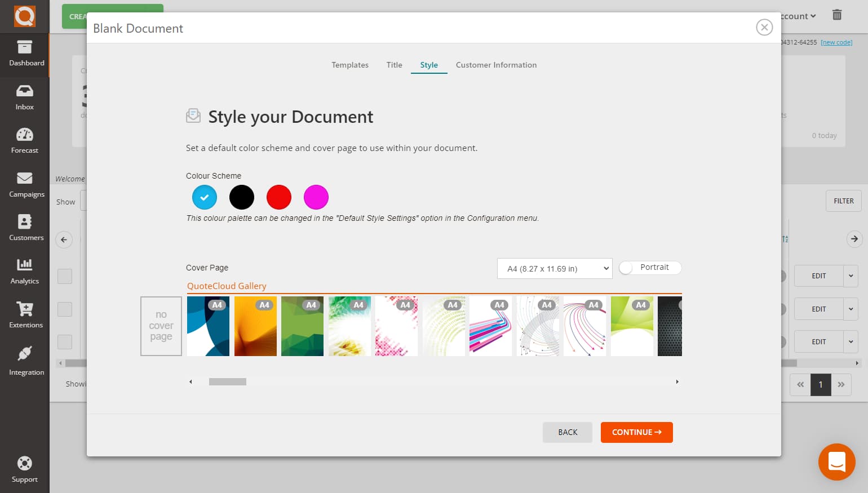Navigate to Customers in the sidebar
Image resolution: width=868 pixels, height=493 pixels.
(24, 228)
